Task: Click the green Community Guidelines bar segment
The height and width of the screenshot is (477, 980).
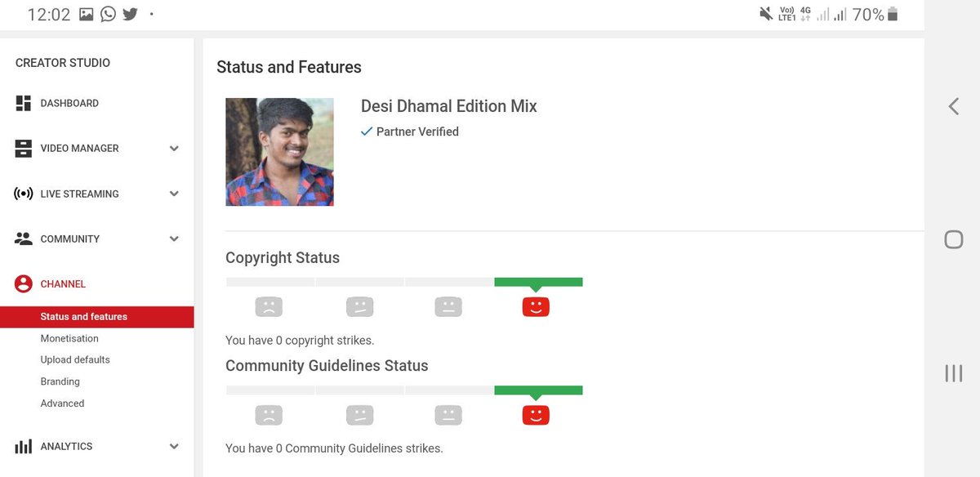Action: point(538,390)
